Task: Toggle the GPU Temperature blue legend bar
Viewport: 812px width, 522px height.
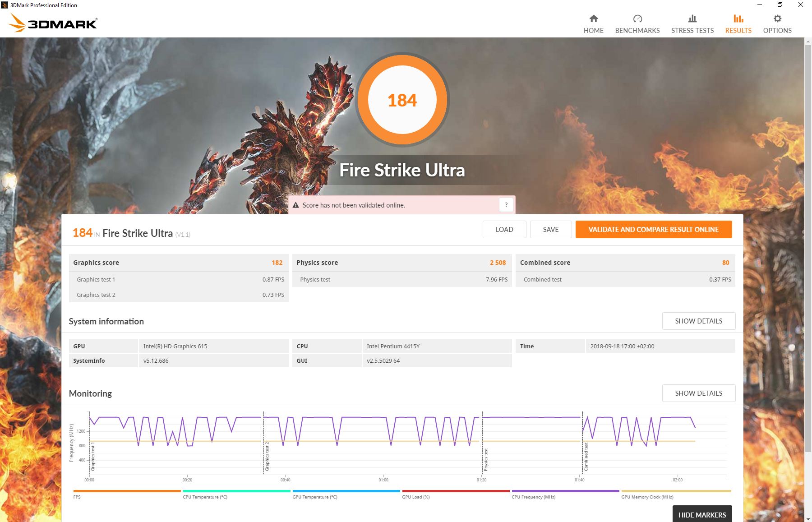Action: point(346,491)
